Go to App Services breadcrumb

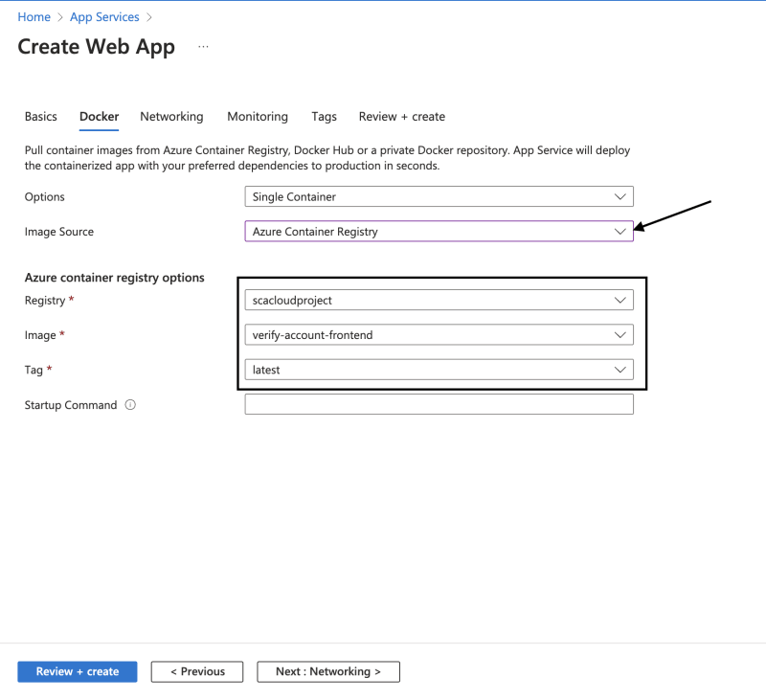tap(104, 17)
